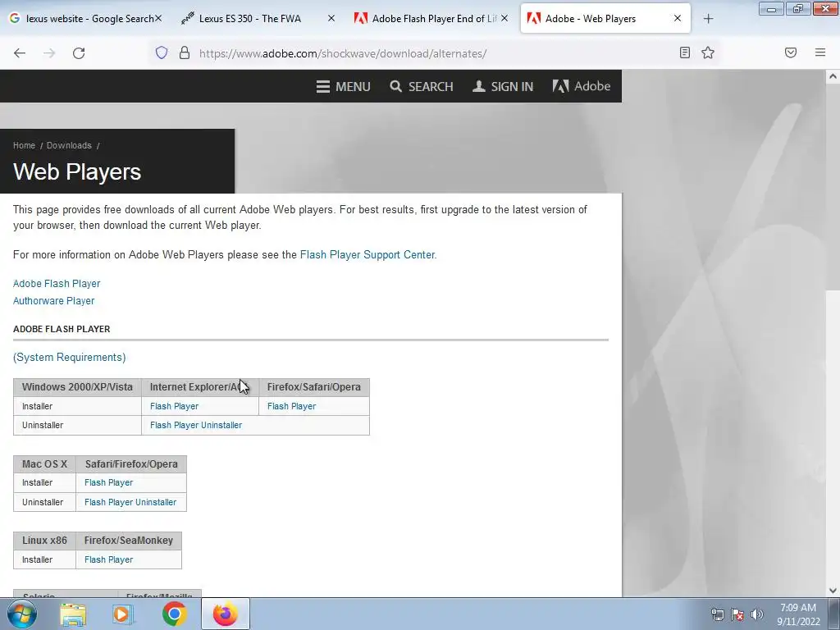Reload the current page
This screenshot has height=630, width=840.
coord(79,53)
